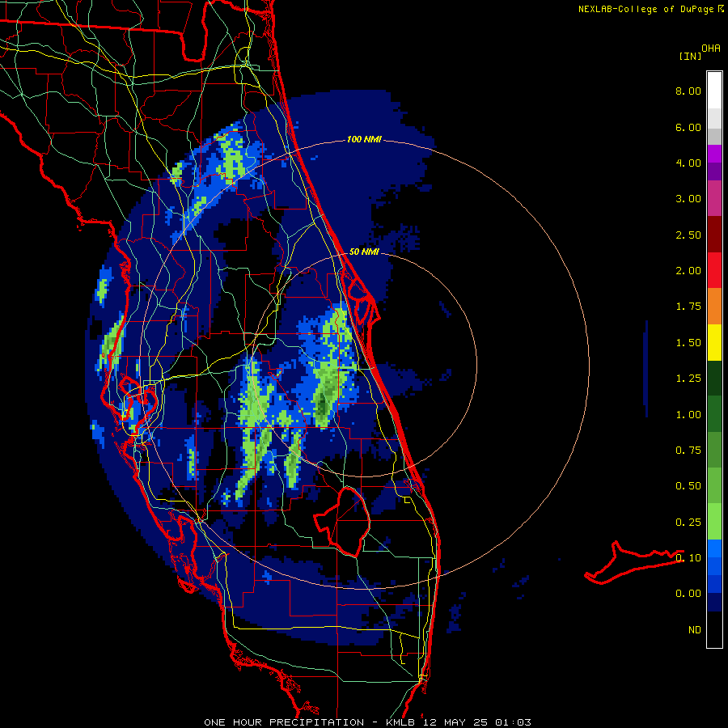The image size is (728, 728).
Task: Select the black ND legend swatch
Action: click(714, 629)
